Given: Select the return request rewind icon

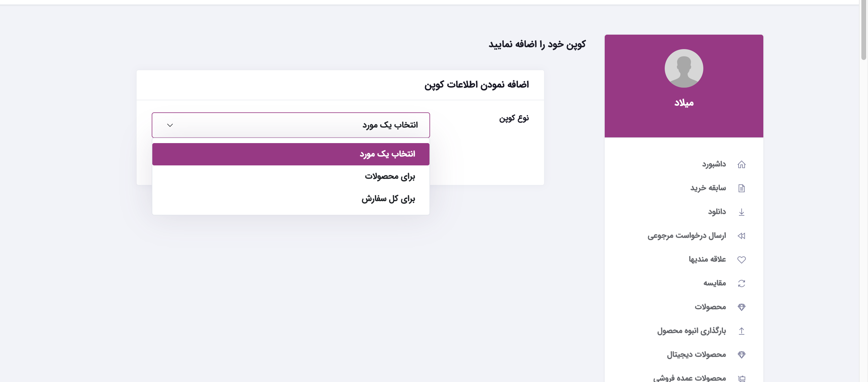Looking at the screenshot, I should coord(742,236).
